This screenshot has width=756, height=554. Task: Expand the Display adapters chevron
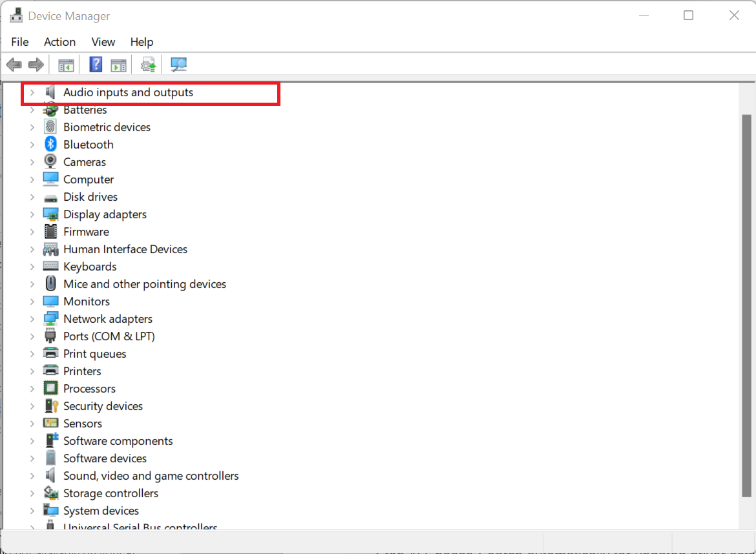(32, 214)
